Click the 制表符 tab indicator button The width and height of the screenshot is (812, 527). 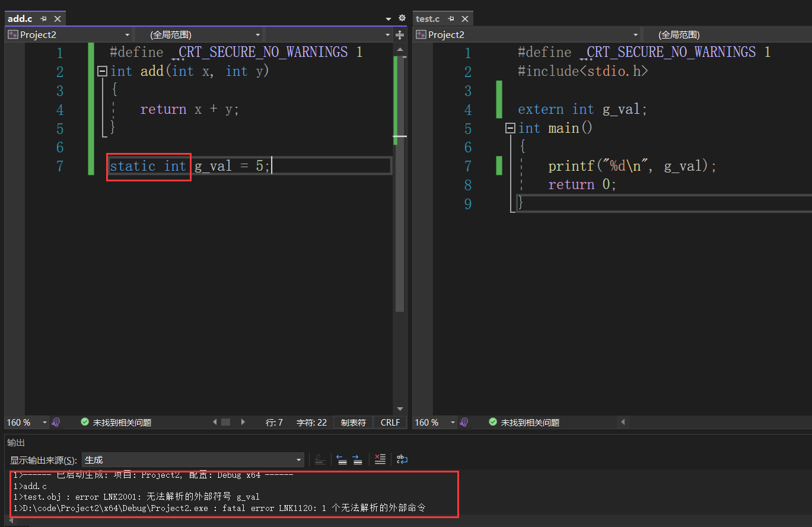[x=354, y=423]
